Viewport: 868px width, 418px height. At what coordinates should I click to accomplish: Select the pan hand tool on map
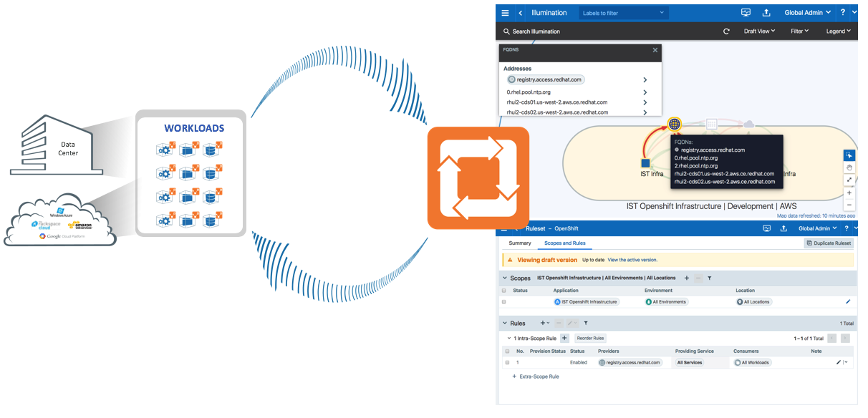[849, 167]
